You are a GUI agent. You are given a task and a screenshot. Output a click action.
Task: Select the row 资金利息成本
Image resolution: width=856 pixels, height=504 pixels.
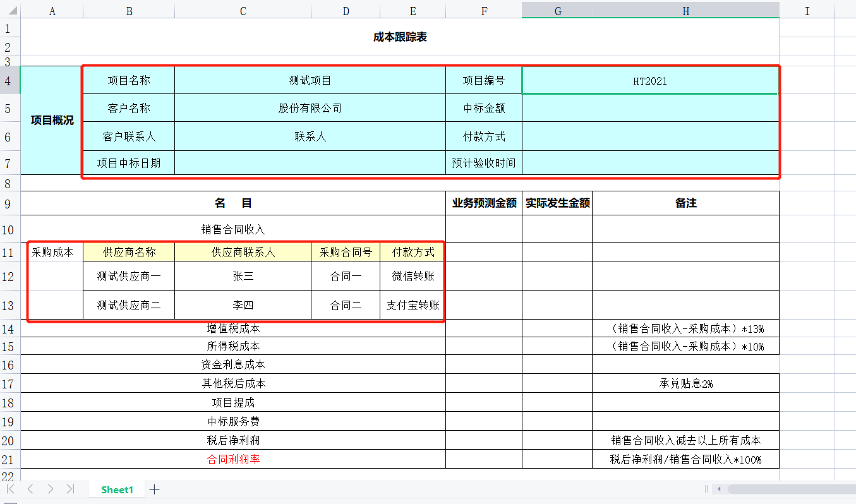coord(233,364)
